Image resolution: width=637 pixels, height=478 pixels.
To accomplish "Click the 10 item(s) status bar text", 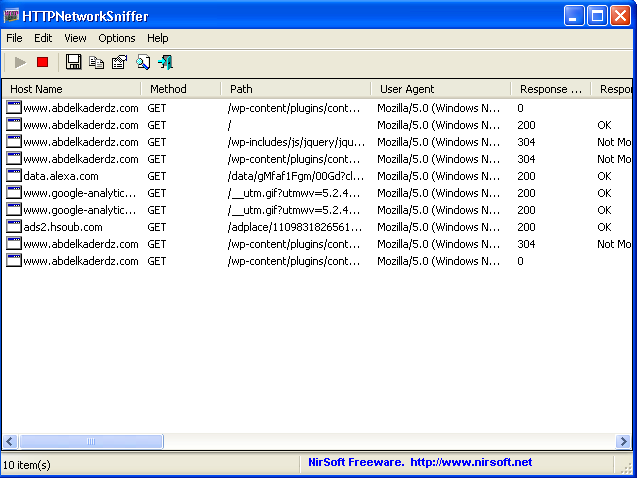I will (x=27, y=465).
